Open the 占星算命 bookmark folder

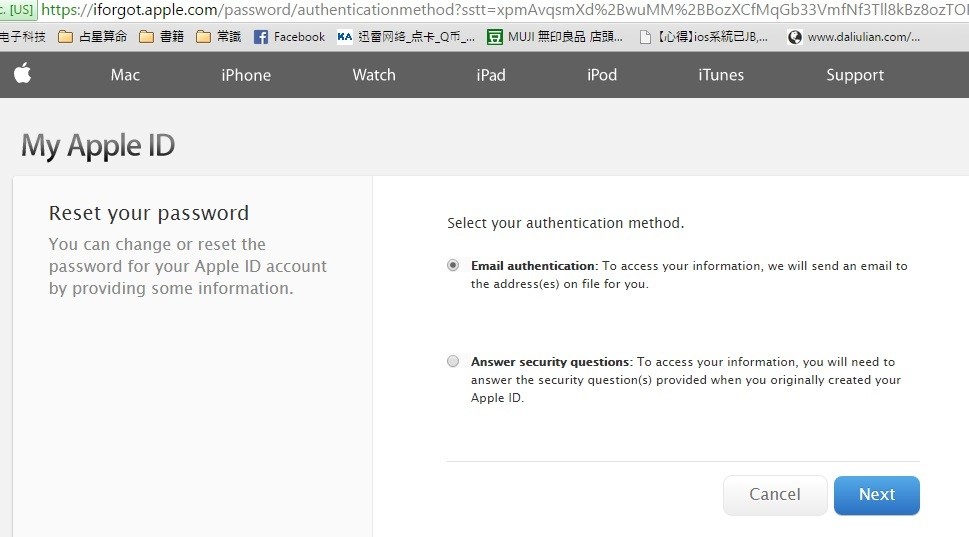[92, 37]
